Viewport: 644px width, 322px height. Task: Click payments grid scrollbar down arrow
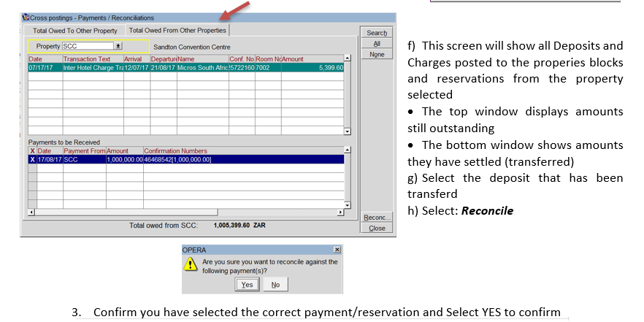click(x=348, y=205)
